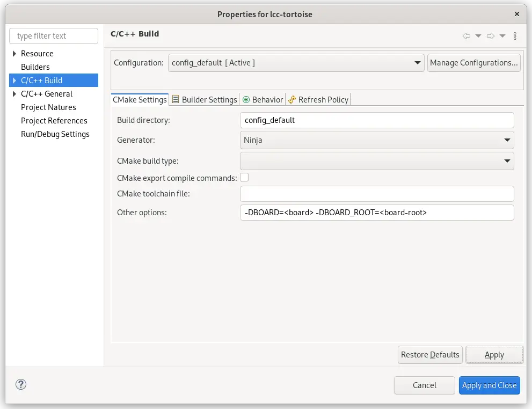Click Restore Defaults

tap(429, 354)
